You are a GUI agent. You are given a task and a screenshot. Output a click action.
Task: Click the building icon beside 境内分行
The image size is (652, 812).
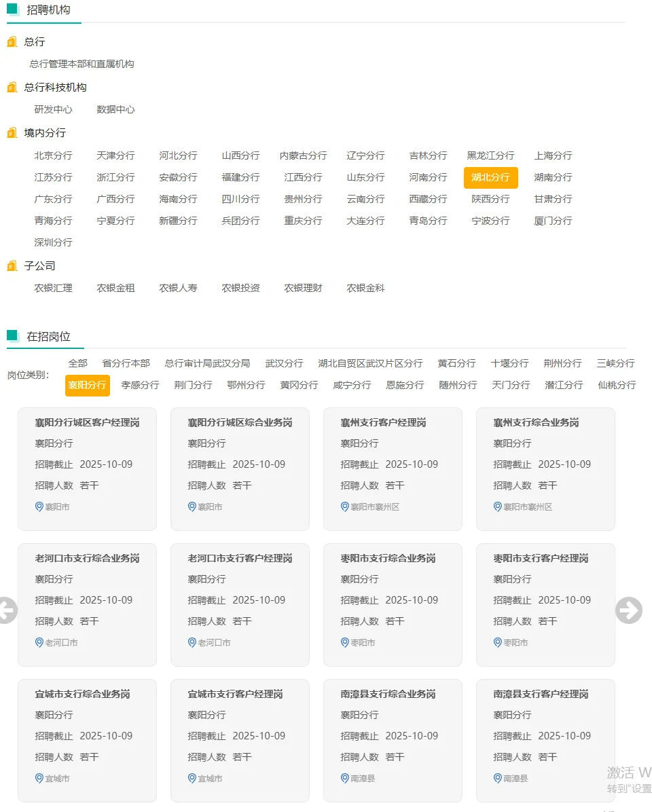[12, 133]
